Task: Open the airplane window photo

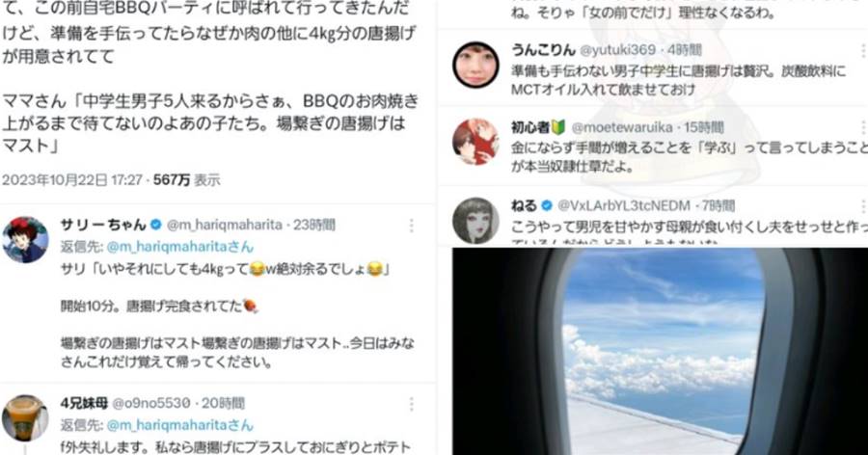Action: point(660,352)
